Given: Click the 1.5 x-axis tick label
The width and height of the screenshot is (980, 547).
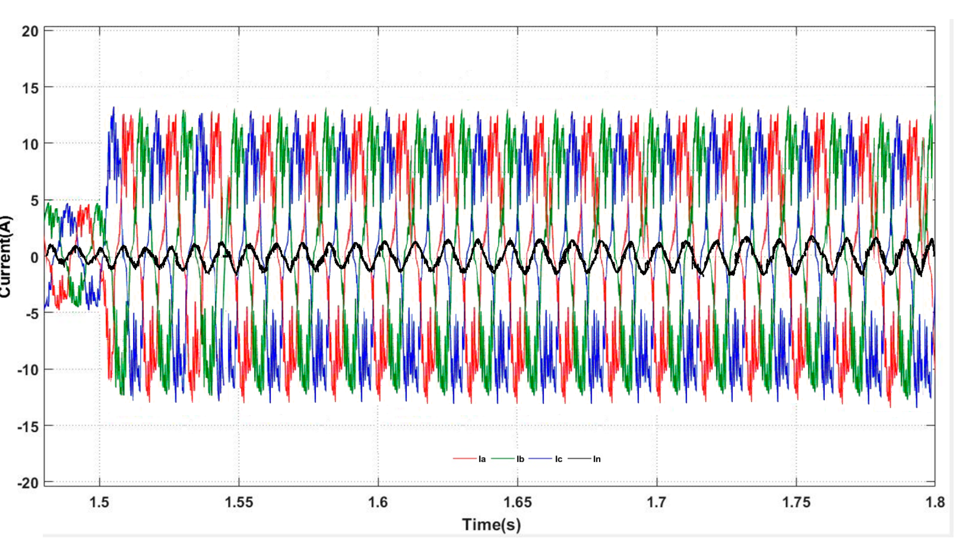Looking at the screenshot, I should (99, 502).
